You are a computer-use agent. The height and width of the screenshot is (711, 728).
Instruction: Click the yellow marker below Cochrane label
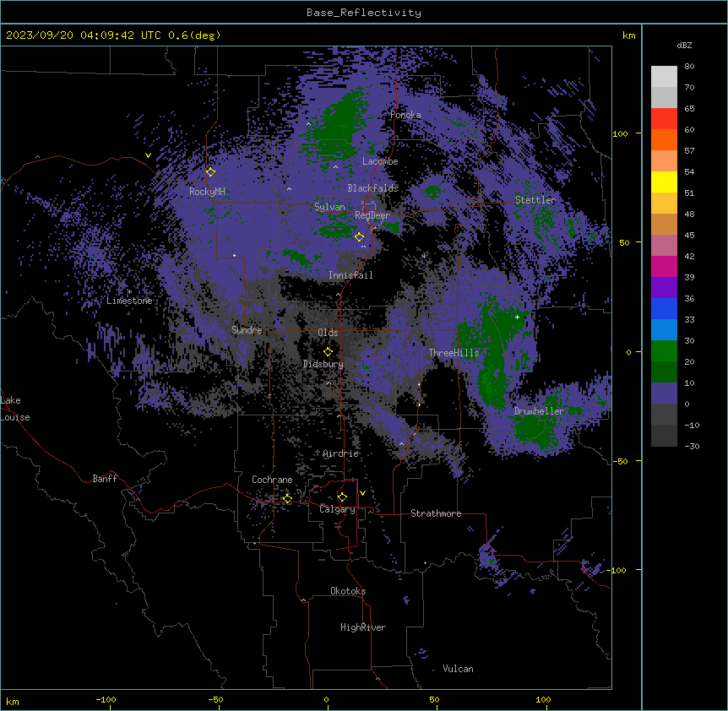click(x=288, y=498)
